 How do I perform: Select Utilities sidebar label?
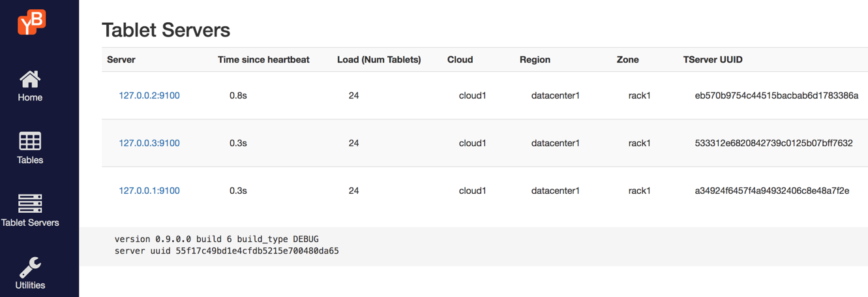point(30,285)
